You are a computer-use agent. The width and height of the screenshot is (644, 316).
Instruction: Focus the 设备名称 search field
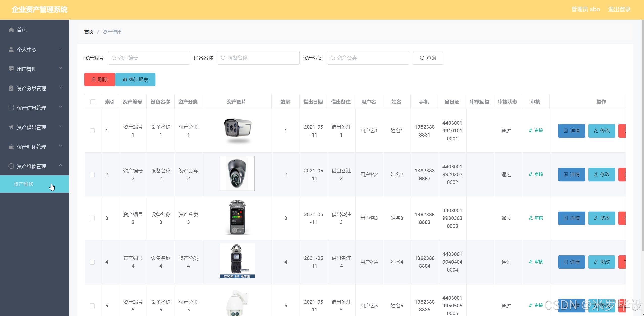pos(258,58)
